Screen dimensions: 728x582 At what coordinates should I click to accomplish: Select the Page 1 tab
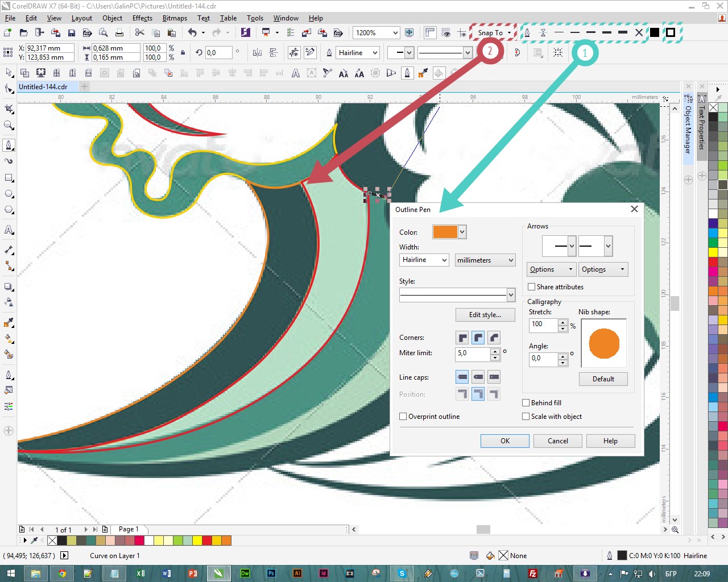click(x=128, y=529)
